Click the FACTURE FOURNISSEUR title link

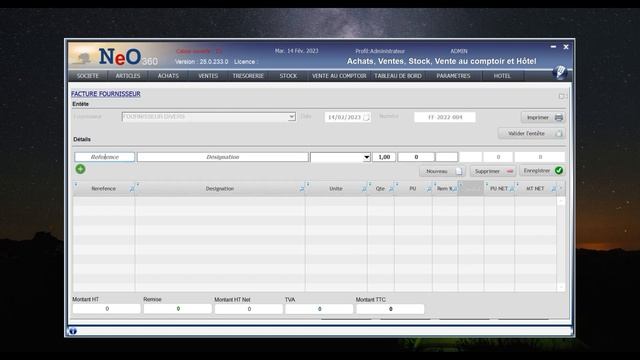(x=106, y=94)
